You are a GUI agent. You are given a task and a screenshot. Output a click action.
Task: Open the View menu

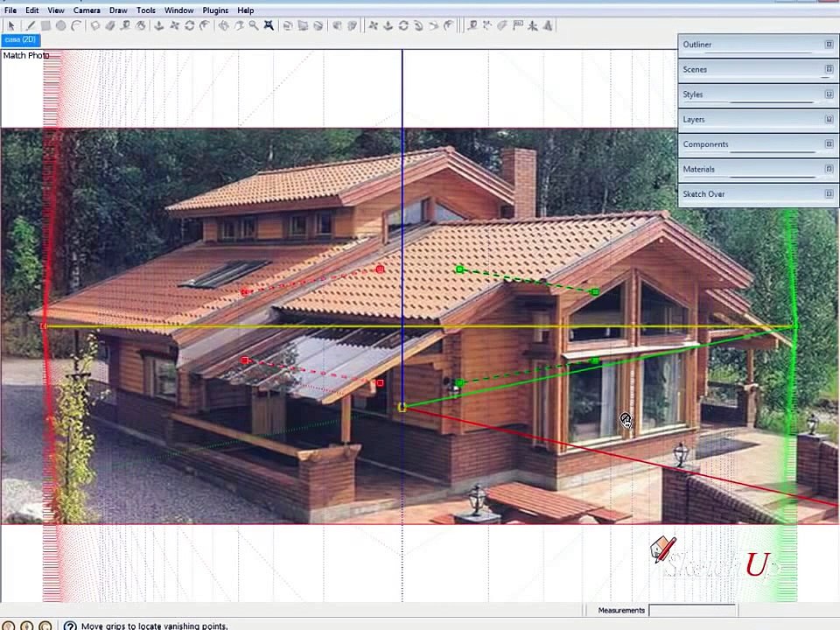coord(56,10)
